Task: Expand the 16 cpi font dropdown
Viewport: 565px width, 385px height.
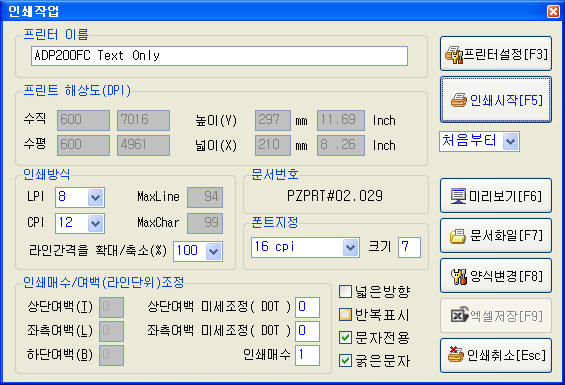Action: (x=350, y=247)
